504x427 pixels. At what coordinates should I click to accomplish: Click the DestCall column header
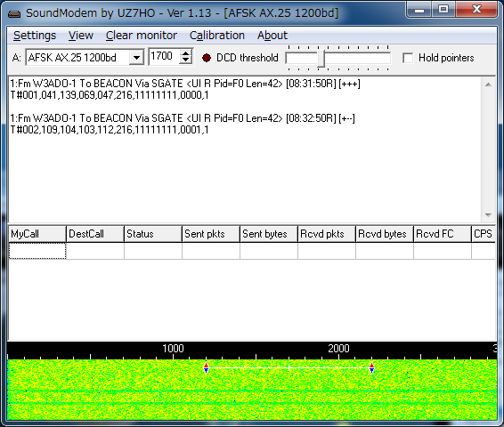95,234
